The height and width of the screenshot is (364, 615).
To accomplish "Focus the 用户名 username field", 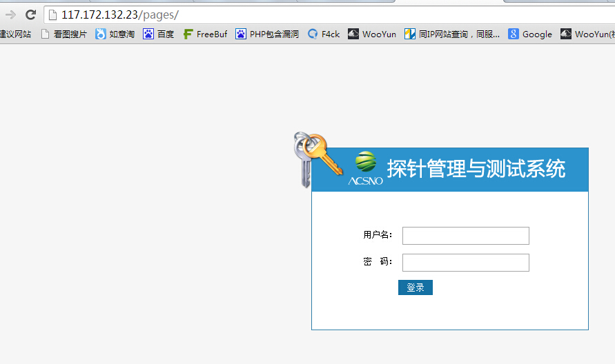I will pyautogui.click(x=466, y=236).
